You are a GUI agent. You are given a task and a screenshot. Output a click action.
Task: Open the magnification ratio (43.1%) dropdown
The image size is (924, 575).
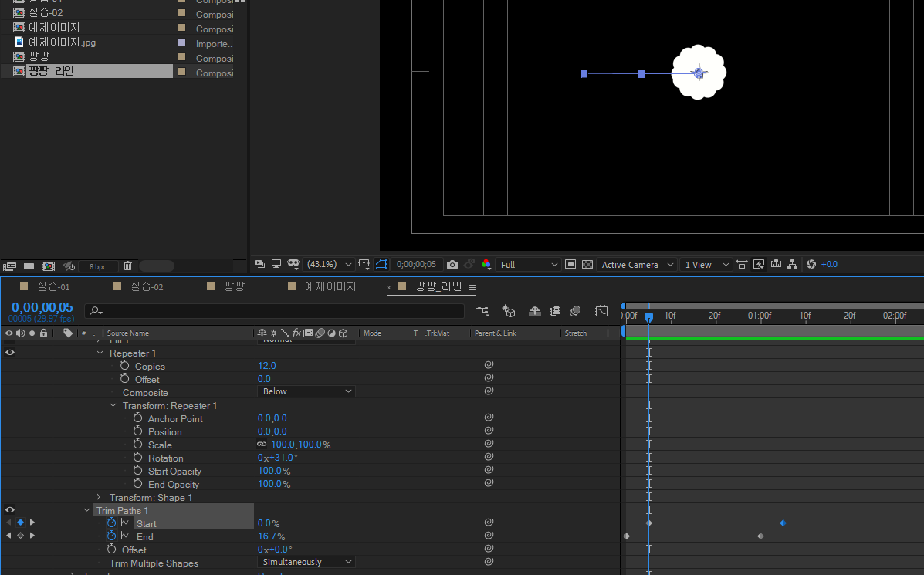pos(328,265)
